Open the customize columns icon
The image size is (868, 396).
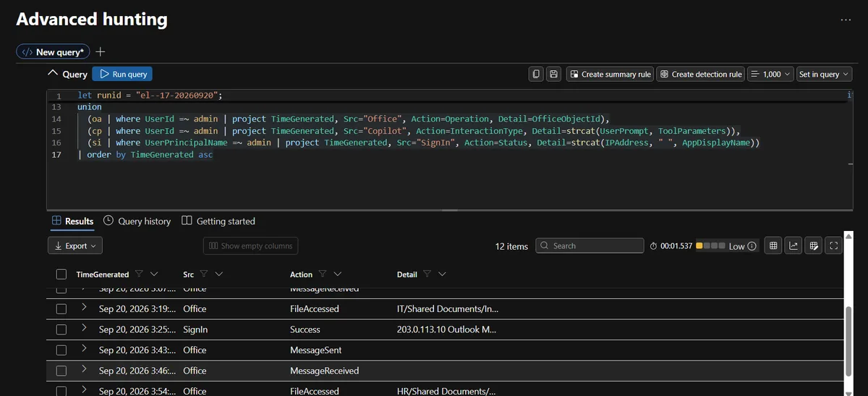814,246
